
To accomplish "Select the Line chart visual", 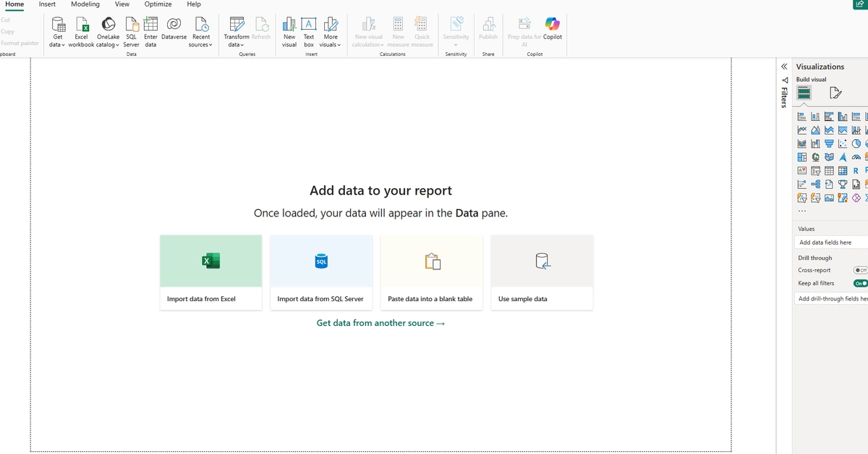I will click(x=801, y=130).
